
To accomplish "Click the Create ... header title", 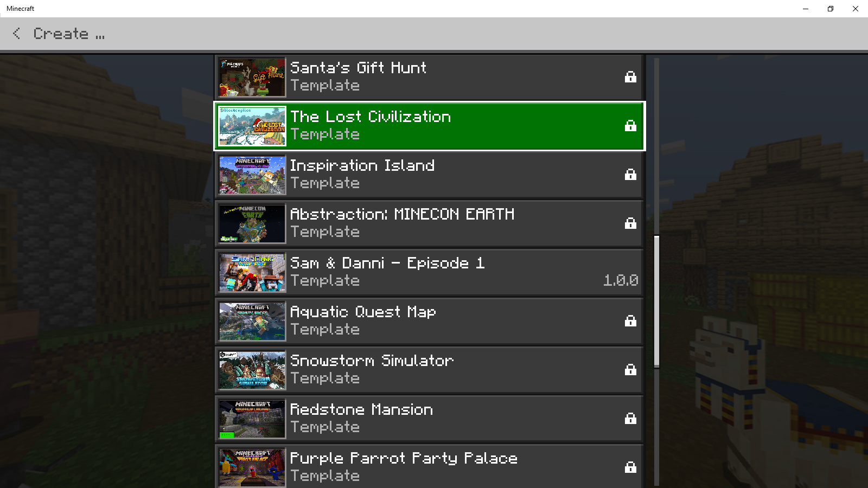I will pos(69,34).
